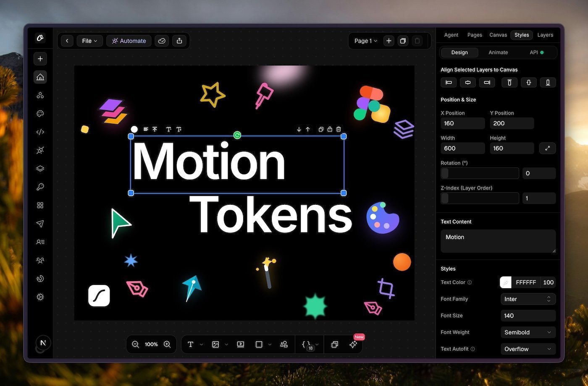Click the Automate button
This screenshot has height=386, width=588.
129,41
